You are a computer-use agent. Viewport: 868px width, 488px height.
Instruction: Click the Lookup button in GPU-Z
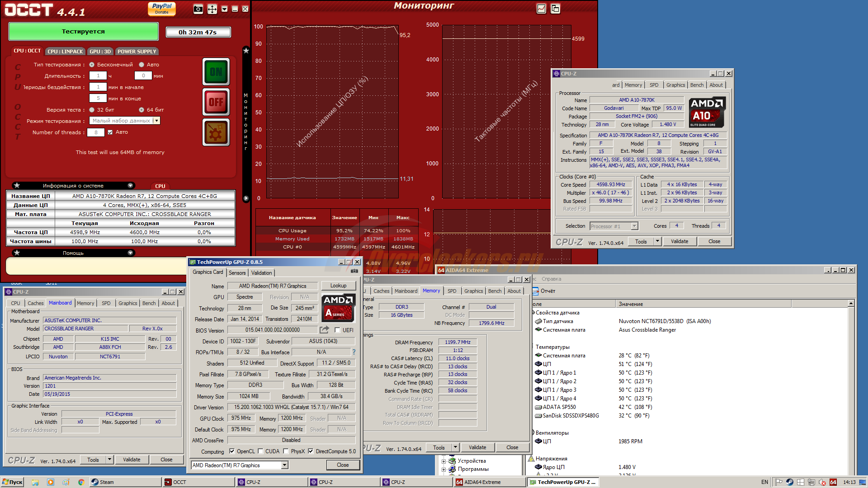(338, 286)
